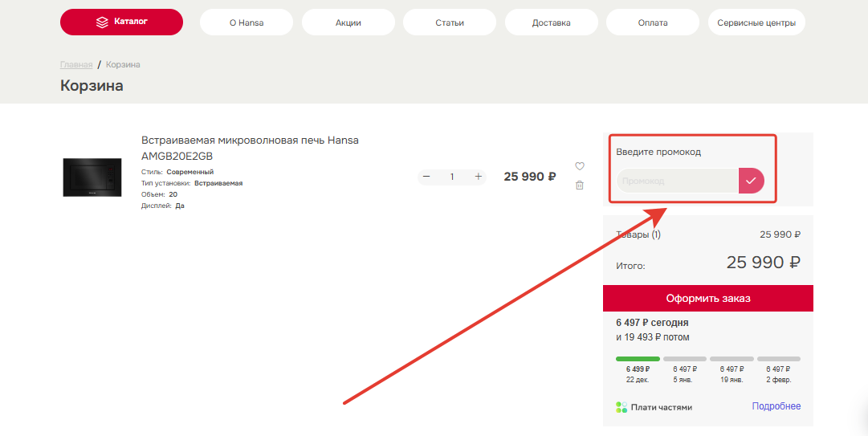
Task: Follow the Главная breadcrumb link
Action: 76,65
